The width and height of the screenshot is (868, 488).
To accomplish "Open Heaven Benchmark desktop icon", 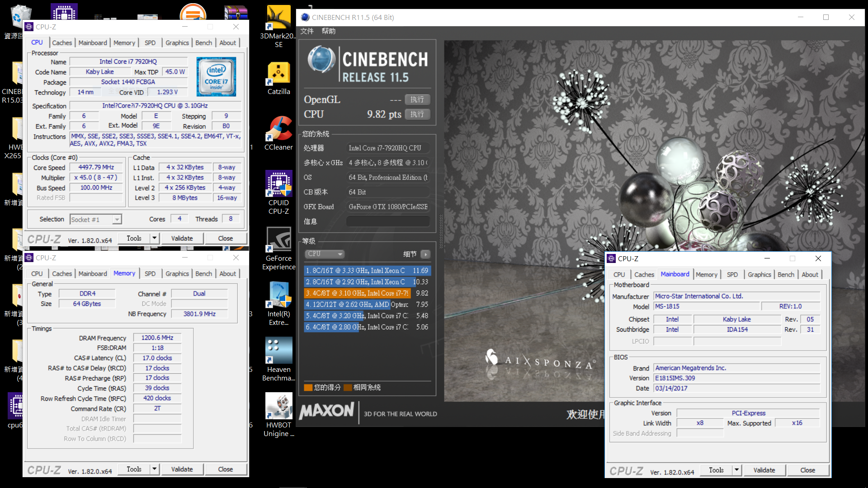I will tap(278, 360).
